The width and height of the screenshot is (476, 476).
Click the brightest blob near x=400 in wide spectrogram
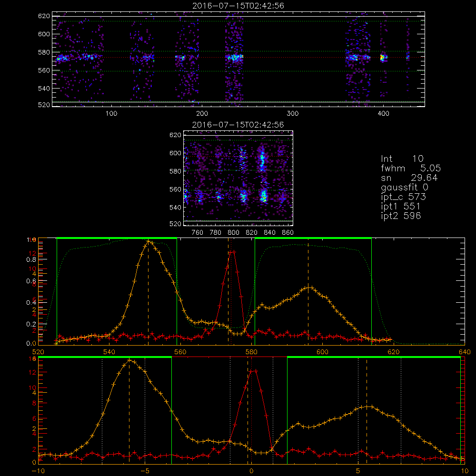pos(383,58)
